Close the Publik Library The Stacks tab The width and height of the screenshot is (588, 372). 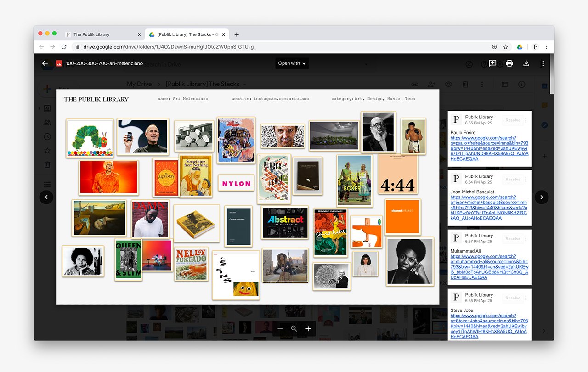224,34
